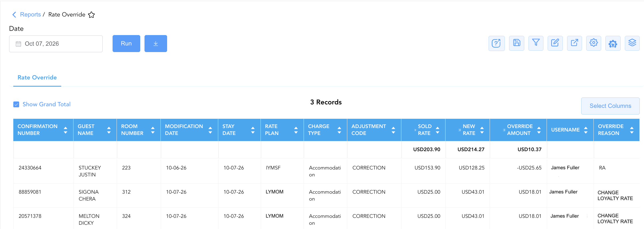Sort by Override Amount column arrows
This screenshot has width=644, height=229.
539,130
